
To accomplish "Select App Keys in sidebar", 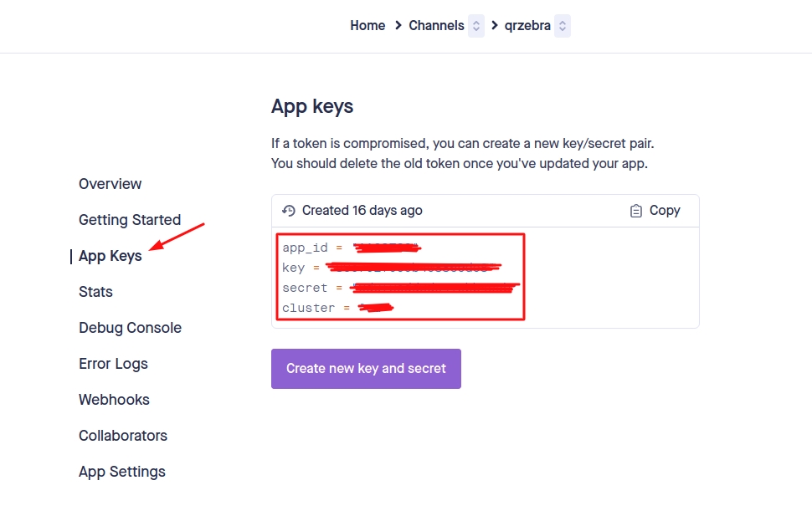I will (110, 256).
